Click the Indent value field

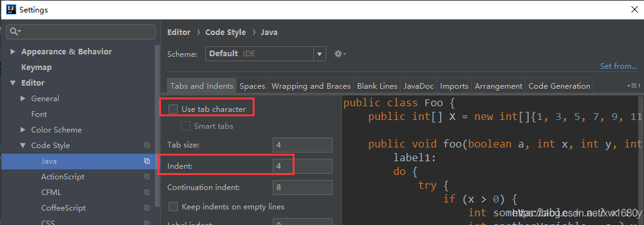(302, 166)
